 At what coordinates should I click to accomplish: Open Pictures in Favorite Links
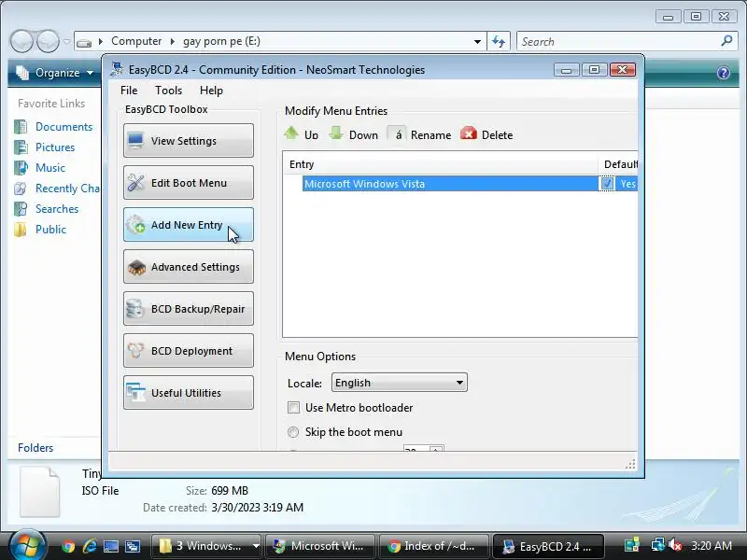click(x=55, y=147)
